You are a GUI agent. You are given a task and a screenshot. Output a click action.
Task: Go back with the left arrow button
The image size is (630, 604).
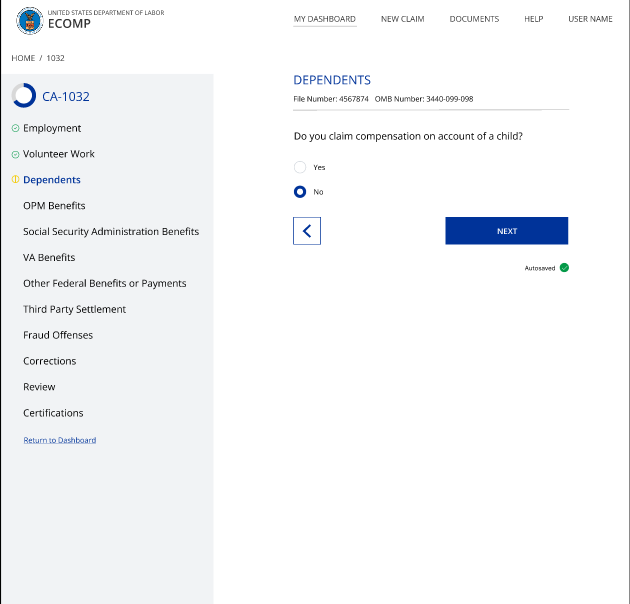point(307,231)
